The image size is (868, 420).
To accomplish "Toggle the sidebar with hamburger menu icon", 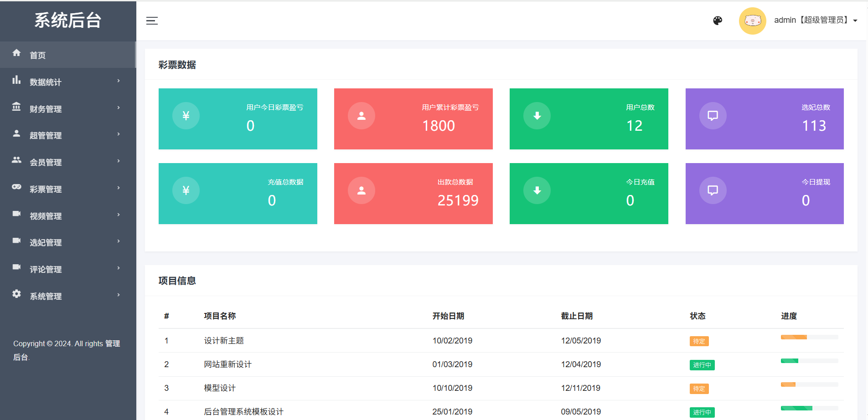I will click(x=152, y=20).
